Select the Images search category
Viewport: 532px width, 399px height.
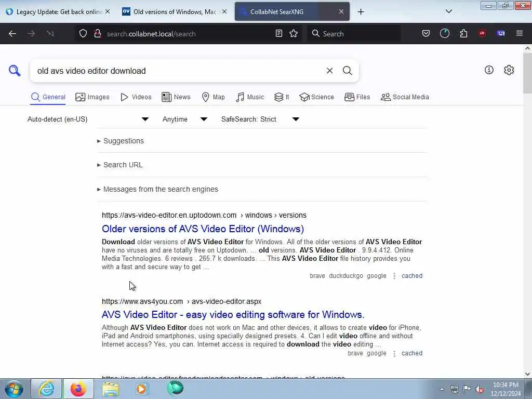pos(92,97)
